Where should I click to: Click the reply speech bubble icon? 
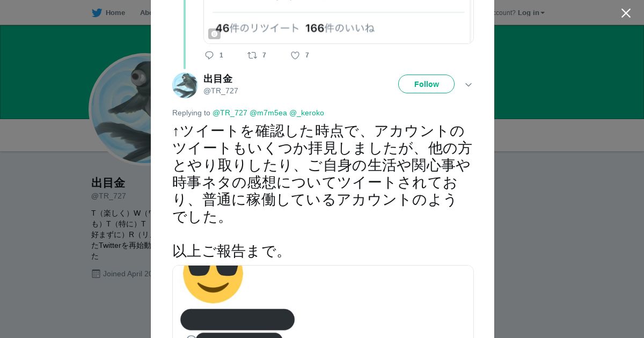209,55
